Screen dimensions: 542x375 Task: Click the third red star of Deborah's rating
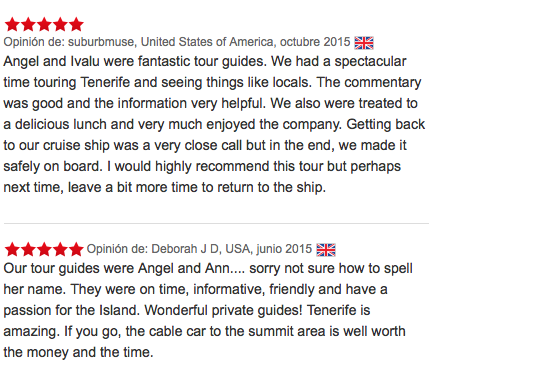[x=44, y=249]
